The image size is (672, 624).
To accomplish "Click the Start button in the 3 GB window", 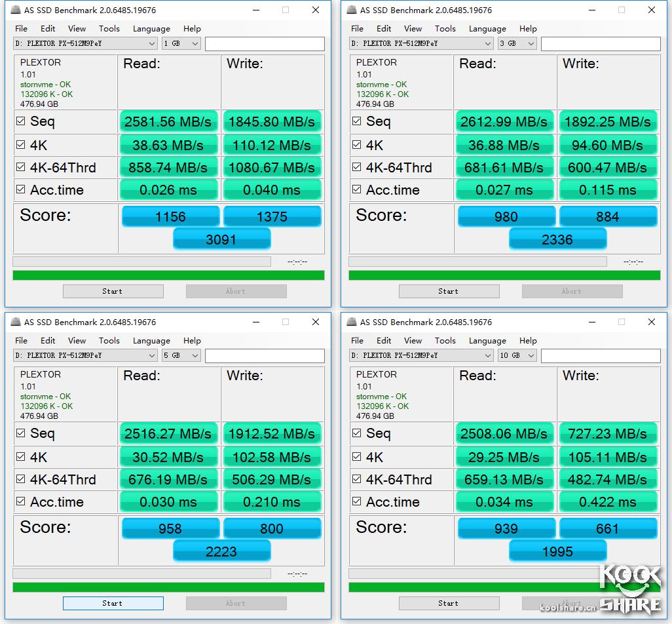I will click(x=449, y=291).
